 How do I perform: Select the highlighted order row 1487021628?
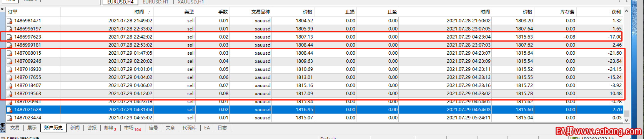315,110
